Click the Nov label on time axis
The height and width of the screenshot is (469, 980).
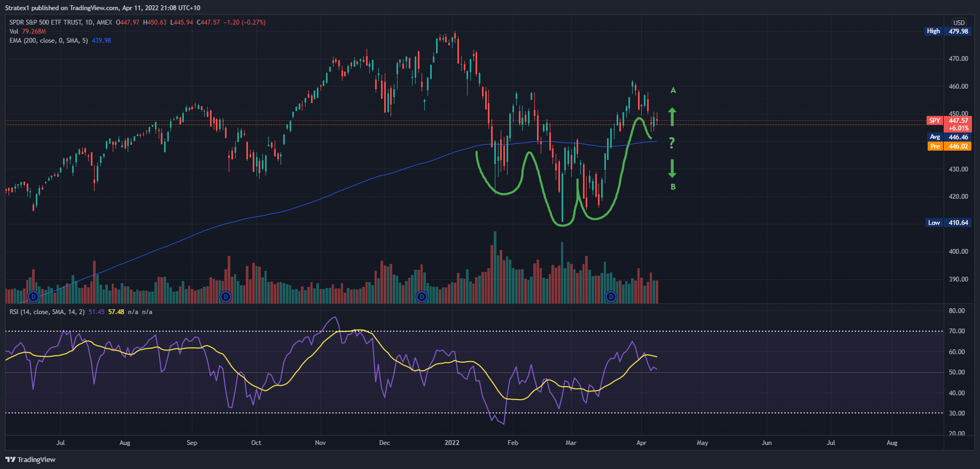[321, 443]
